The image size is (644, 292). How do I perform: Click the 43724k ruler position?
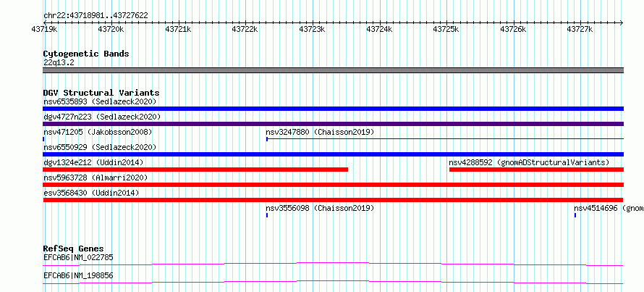[379, 29]
